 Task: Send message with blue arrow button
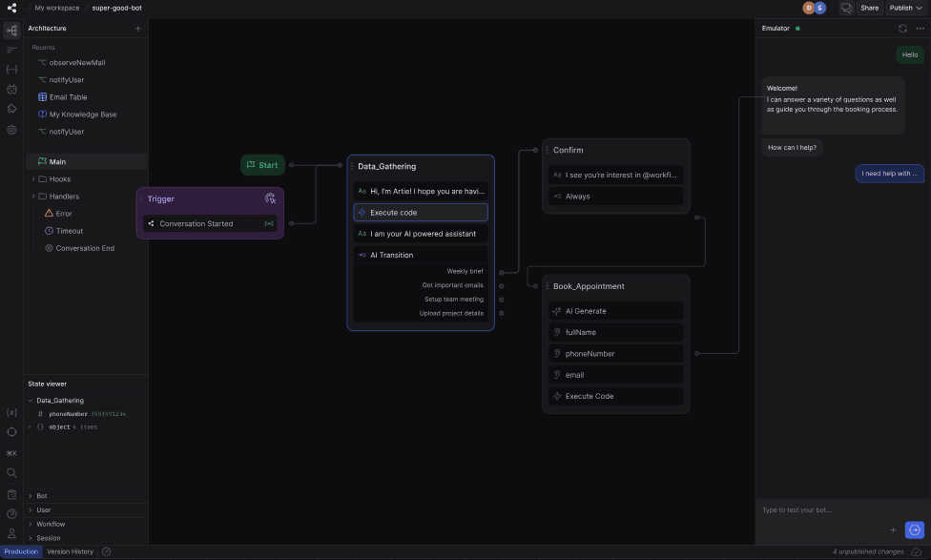pos(914,529)
